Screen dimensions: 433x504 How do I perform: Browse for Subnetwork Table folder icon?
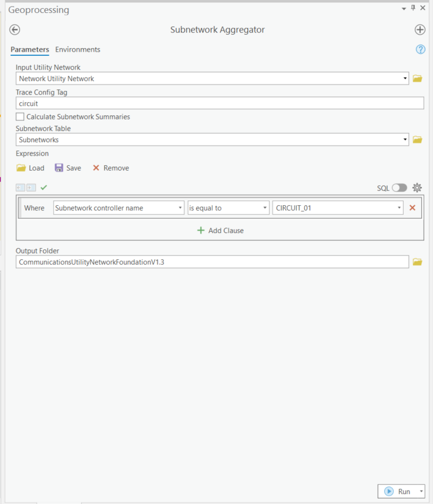(x=417, y=140)
